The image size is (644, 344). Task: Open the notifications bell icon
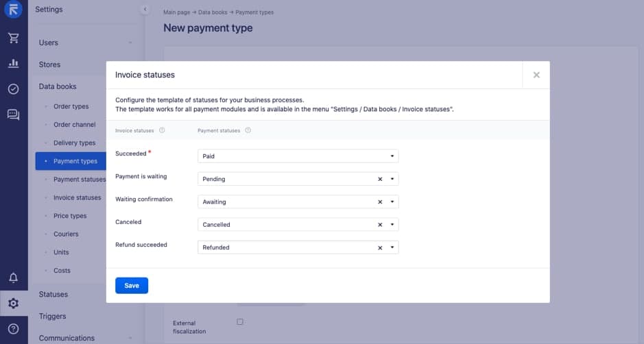14,278
